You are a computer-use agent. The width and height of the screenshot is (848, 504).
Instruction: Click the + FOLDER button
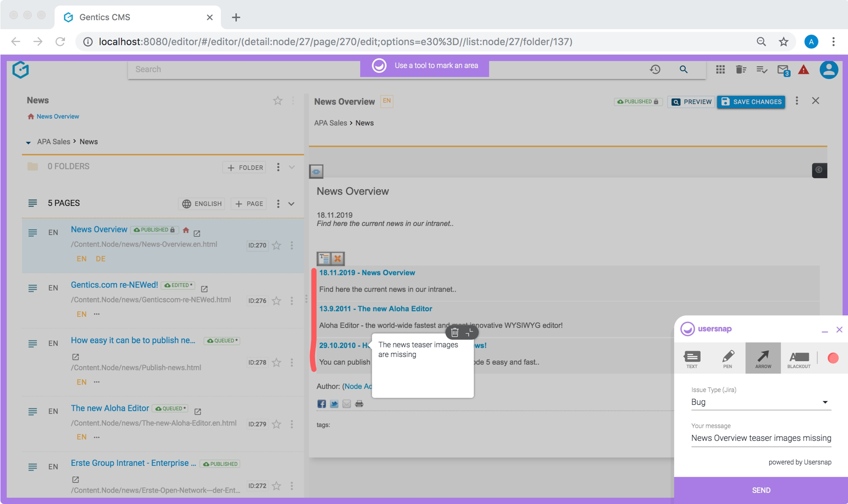[245, 167]
